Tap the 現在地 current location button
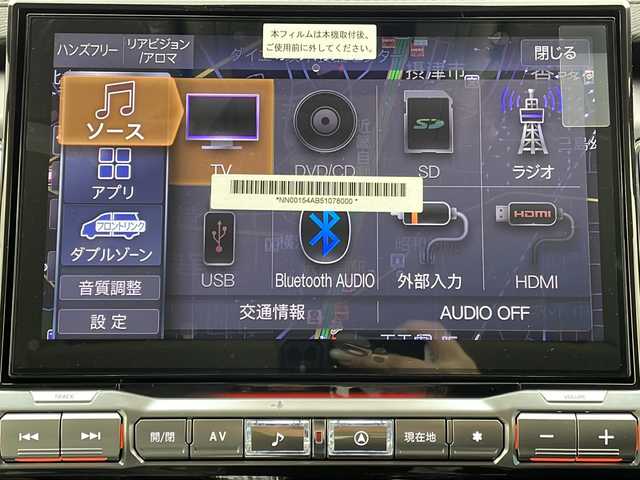The width and height of the screenshot is (640, 480). tap(420, 438)
